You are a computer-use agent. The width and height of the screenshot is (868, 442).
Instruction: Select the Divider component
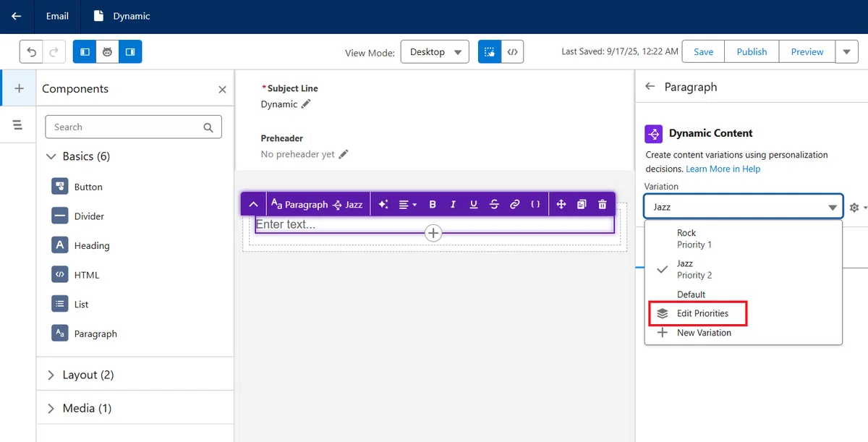coord(78,216)
